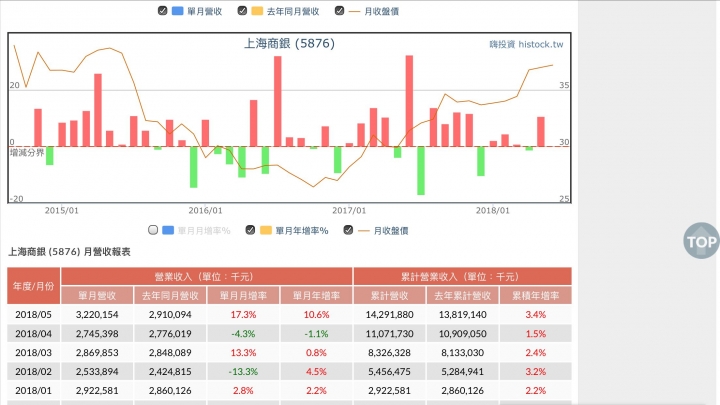Uncheck the top 去年同月營收 legend checkbox
The height and width of the screenshot is (405, 720).
click(x=242, y=11)
